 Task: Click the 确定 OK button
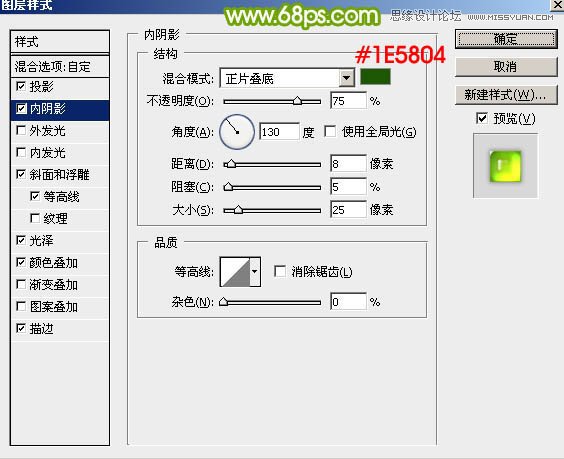[506, 39]
